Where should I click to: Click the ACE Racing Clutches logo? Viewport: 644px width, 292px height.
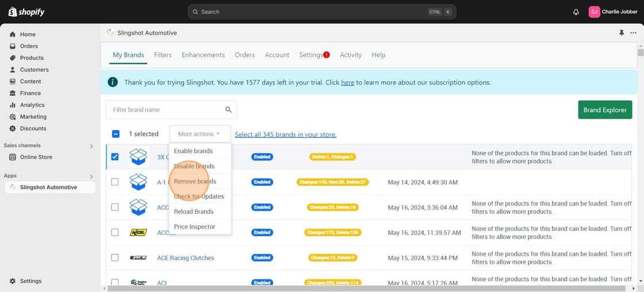(139, 258)
